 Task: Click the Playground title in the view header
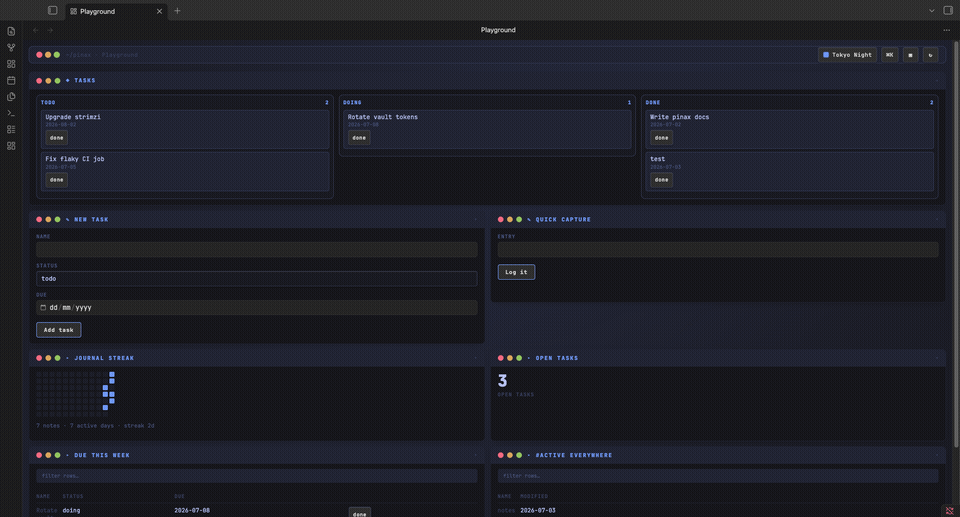click(x=498, y=30)
